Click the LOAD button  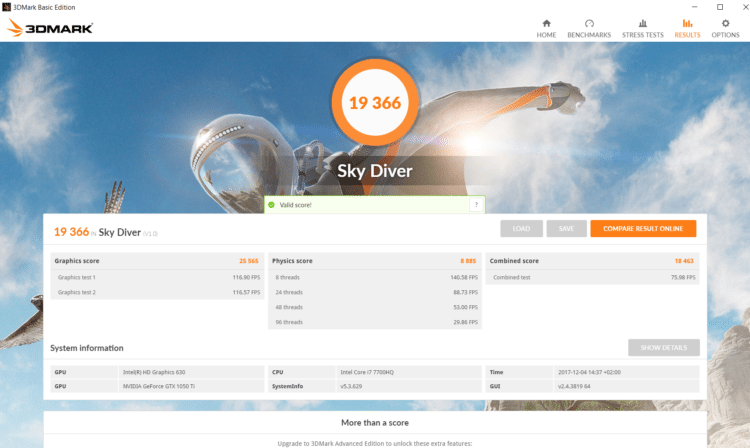click(x=521, y=229)
